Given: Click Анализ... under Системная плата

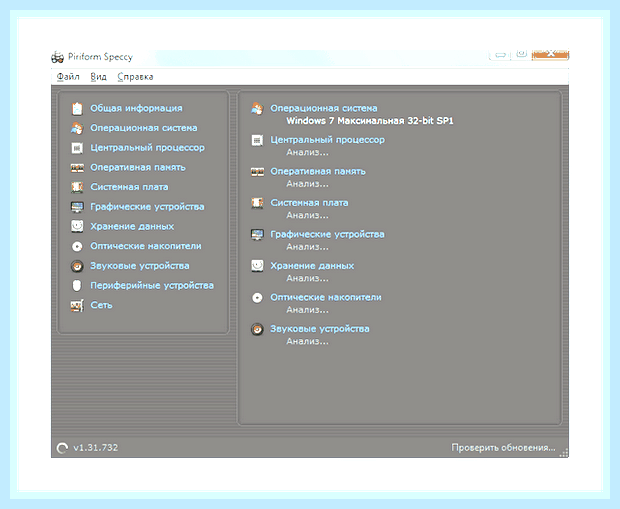Looking at the screenshot, I should tap(307, 216).
